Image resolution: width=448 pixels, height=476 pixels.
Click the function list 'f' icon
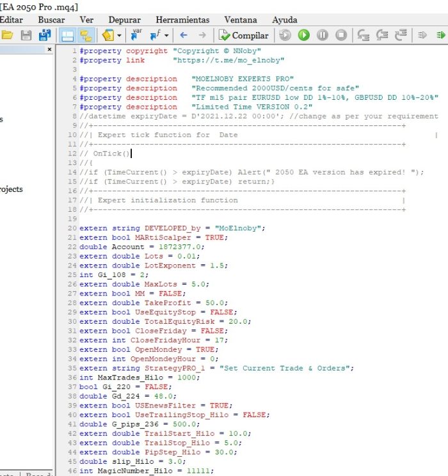pos(156,35)
